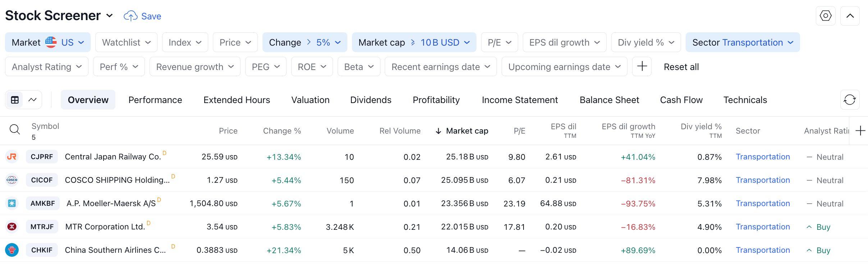This screenshot has width=868, height=265.
Task: Open the Market cap > 10B USD filter
Action: point(414,42)
